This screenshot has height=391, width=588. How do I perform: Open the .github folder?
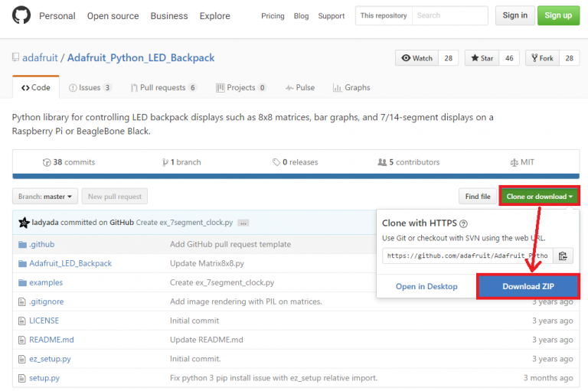click(41, 244)
